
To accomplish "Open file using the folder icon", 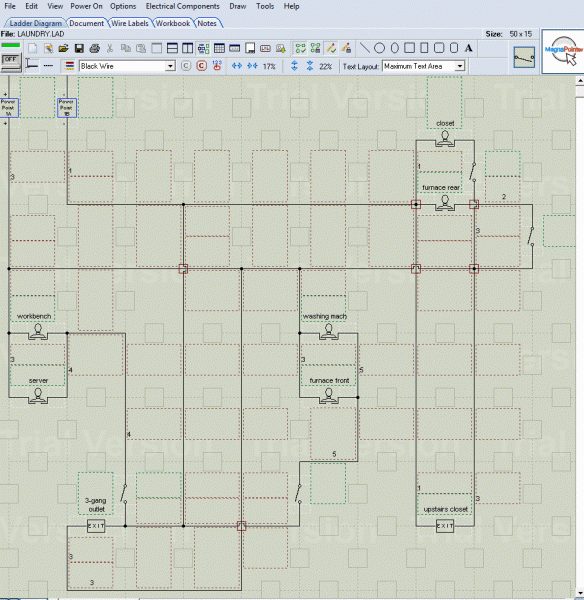I will point(64,49).
